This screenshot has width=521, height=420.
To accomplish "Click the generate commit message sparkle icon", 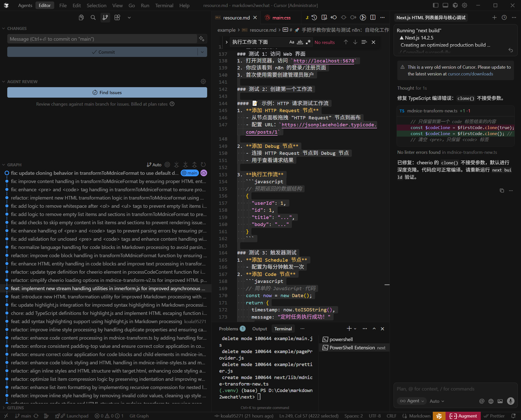I will pyautogui.click(x=202, y=39).
